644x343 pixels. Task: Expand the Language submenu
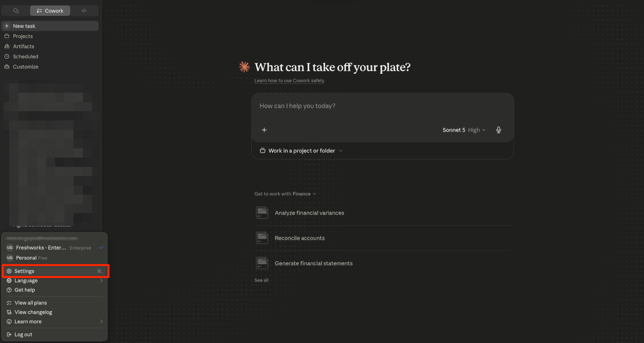pyautogui.click(x=55, y=280)
